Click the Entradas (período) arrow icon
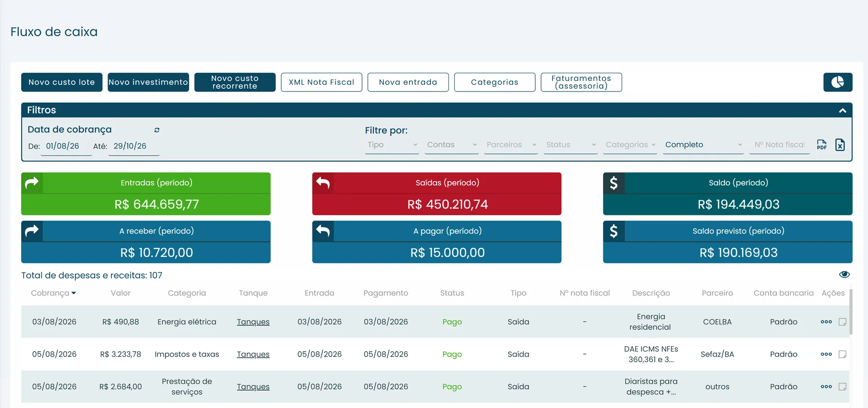 click(32, 183)
